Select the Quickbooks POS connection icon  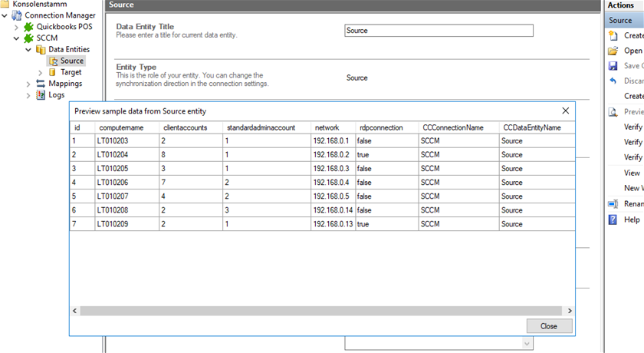[29, 27]
